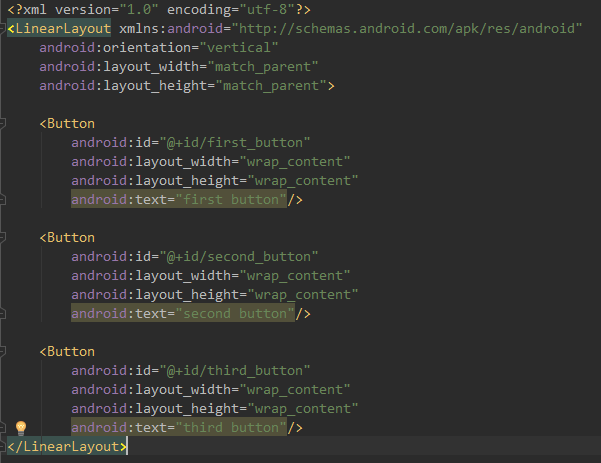Click layout_height of the first_button element
601x463 pixels.
[215, 181]
